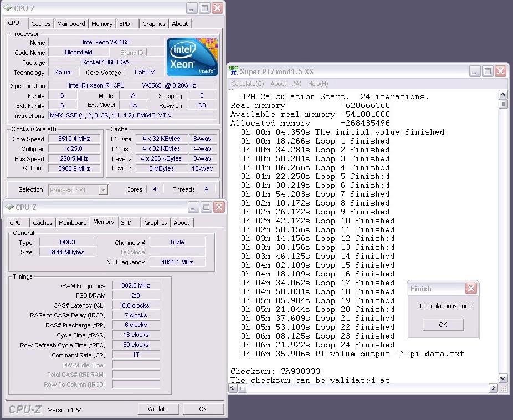Click the Loop 24 finished line

(317, 345)
